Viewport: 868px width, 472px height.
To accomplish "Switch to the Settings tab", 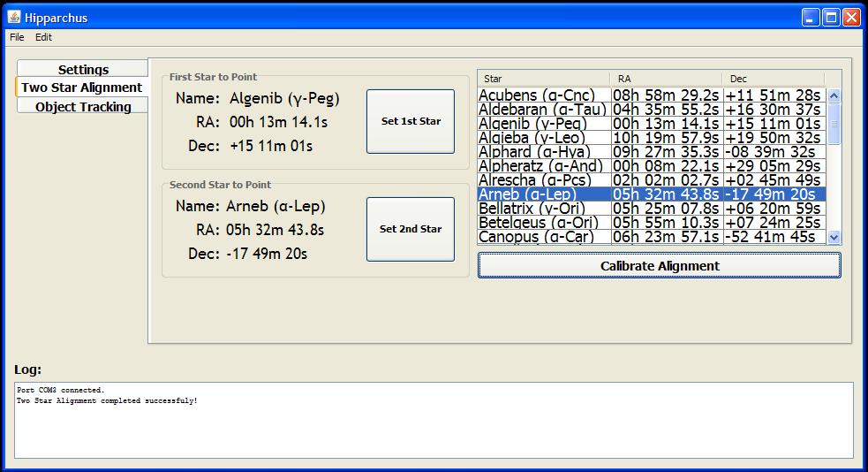I will [x=83, y=69].
